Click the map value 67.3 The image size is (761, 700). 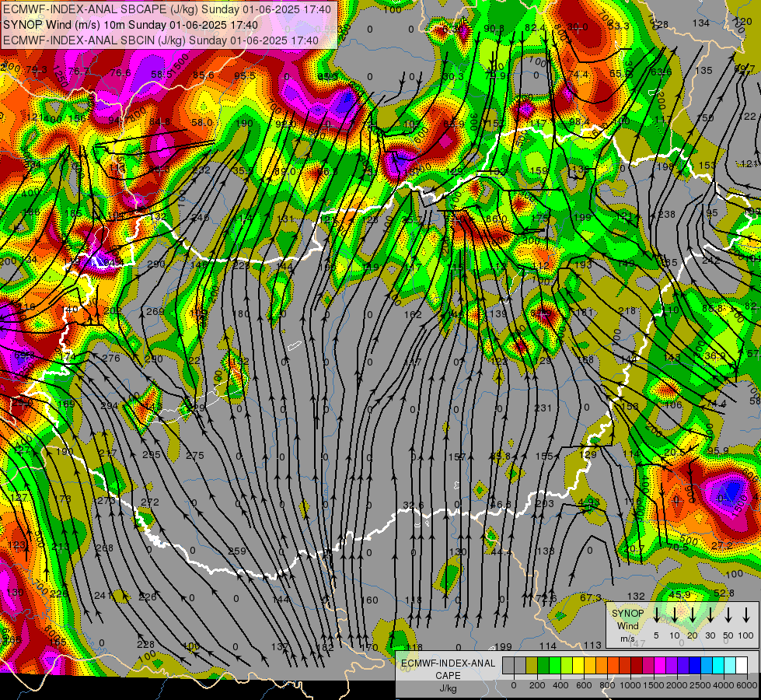590,597
